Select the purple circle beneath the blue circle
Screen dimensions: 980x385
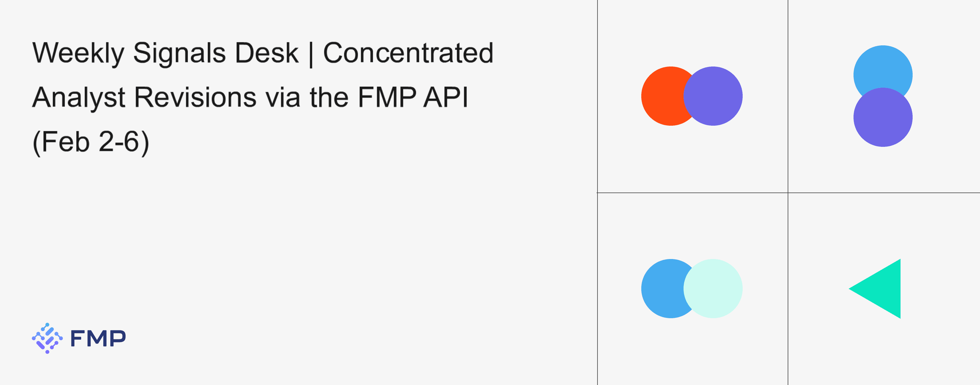click(883, 118)
